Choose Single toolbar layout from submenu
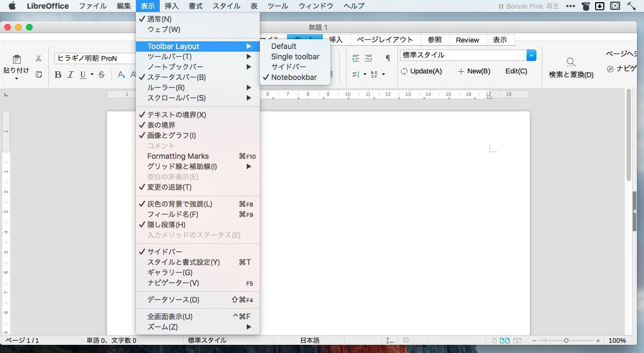 click(295, 57)
